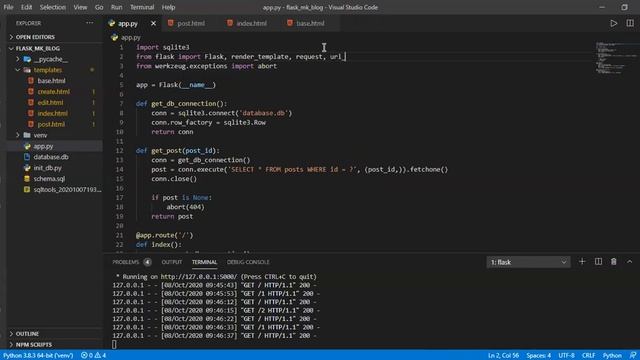Open post.html file in explorer
Viewport: 640px width, 360px height.
pyautogui.click(x=51, y=124)
